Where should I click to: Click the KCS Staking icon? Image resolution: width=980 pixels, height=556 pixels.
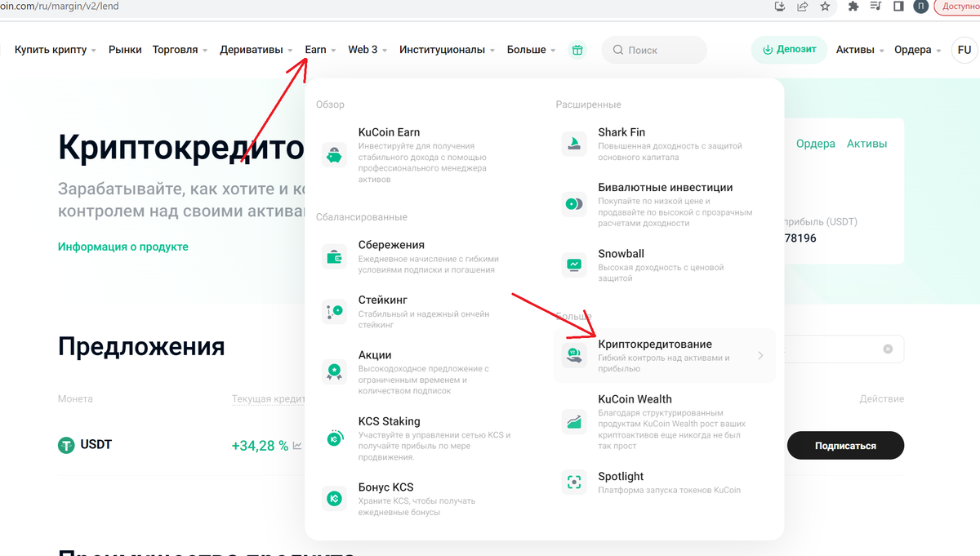coord(333,438)
